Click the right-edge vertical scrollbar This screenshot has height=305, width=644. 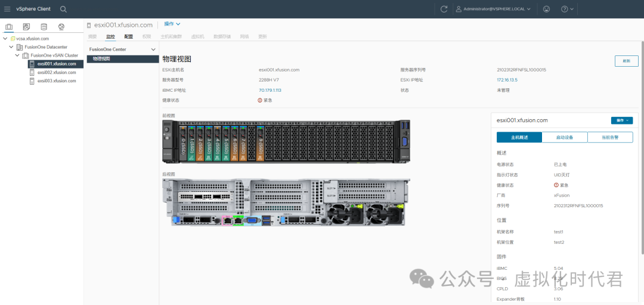click(642, 148)
